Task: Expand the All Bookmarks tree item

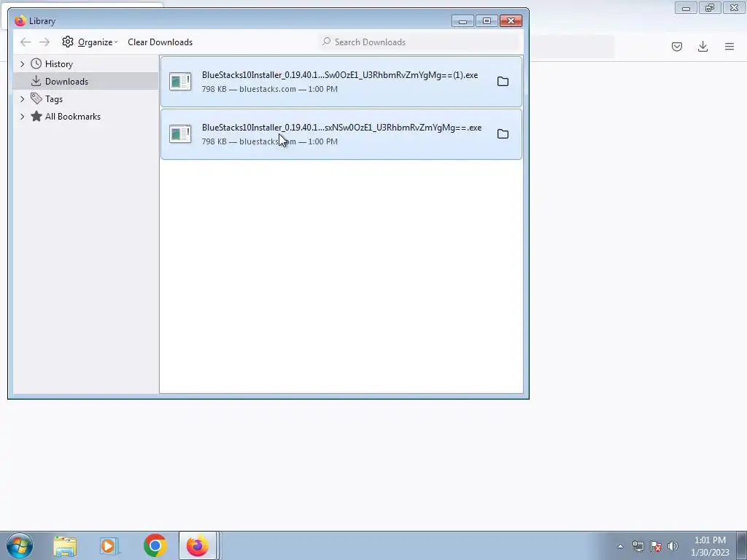Action: tap(22, 117)
